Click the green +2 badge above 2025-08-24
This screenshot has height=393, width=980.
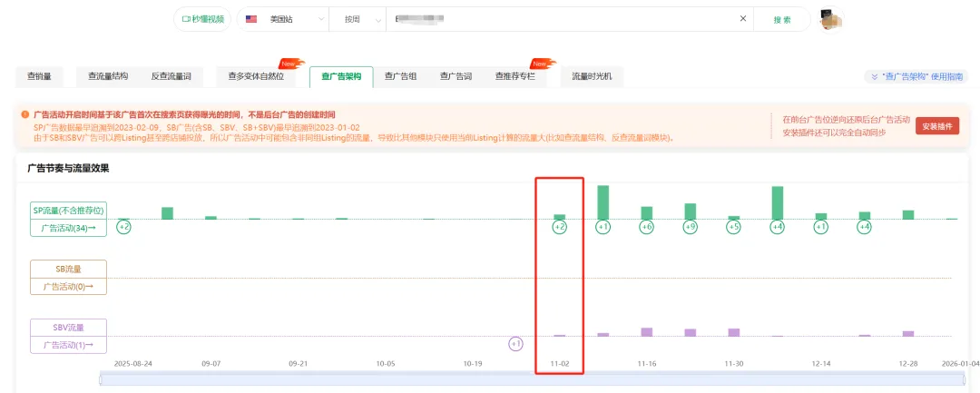coord(123,228)
